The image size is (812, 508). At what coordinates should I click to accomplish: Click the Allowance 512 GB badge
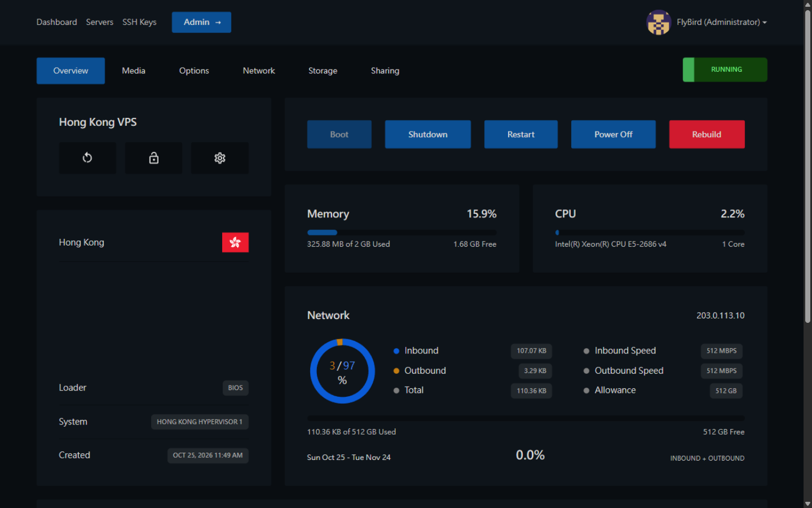[726, 391]
